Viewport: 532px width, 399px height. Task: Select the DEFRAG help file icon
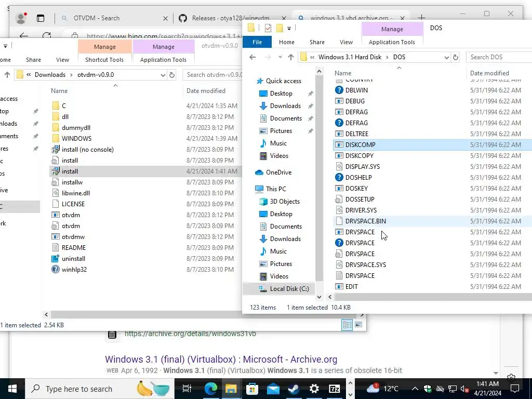(339, 123)
